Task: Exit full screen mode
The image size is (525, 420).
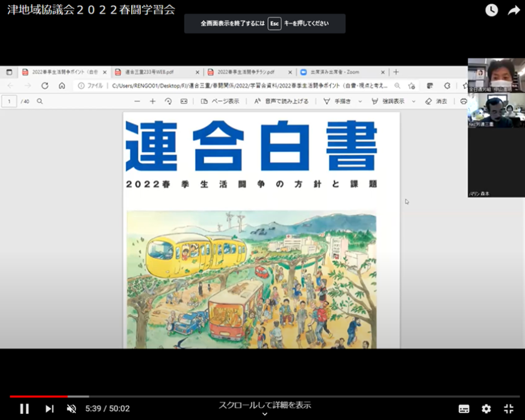Action: (x=509, y=409)
